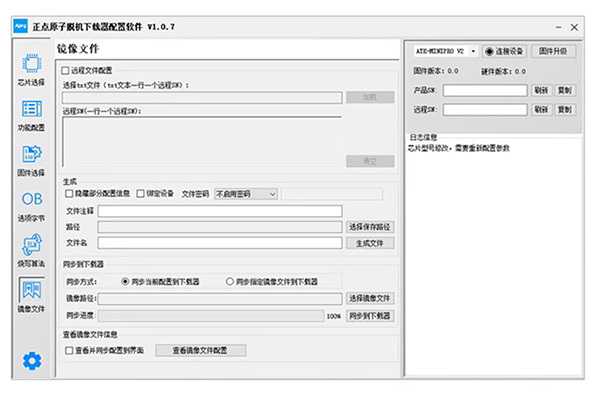
Task: Choose 同步指定镜像文件到下载器 radio button
Action: (230, 282)
